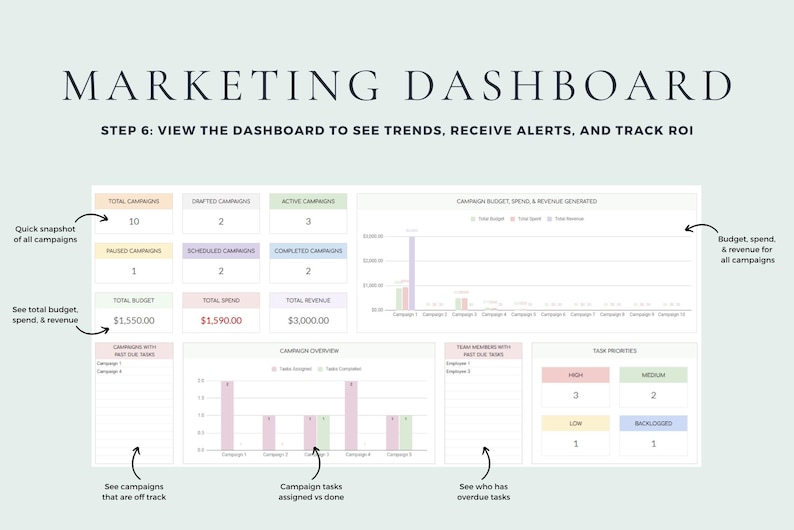Image resolution: width=794 pixels, height=530 pixels.
Task: Click the Campaign 2 x-axis label in budget chart
Action: 434,314
